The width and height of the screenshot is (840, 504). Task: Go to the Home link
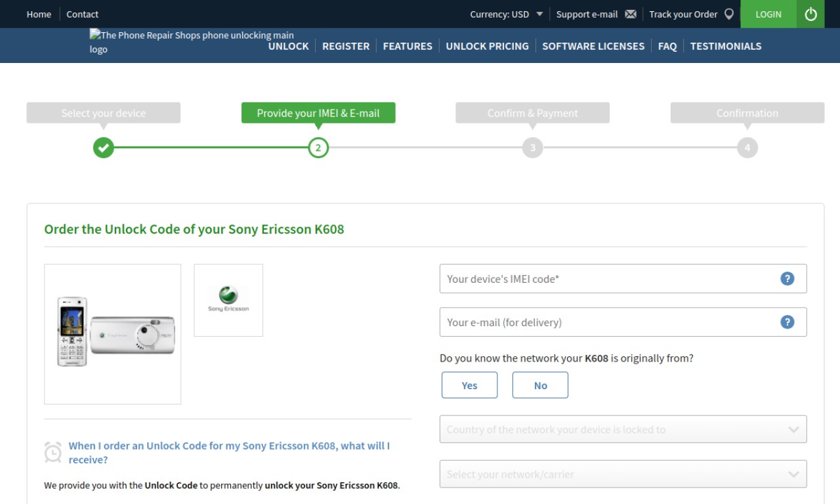click(x=39, y=14)
